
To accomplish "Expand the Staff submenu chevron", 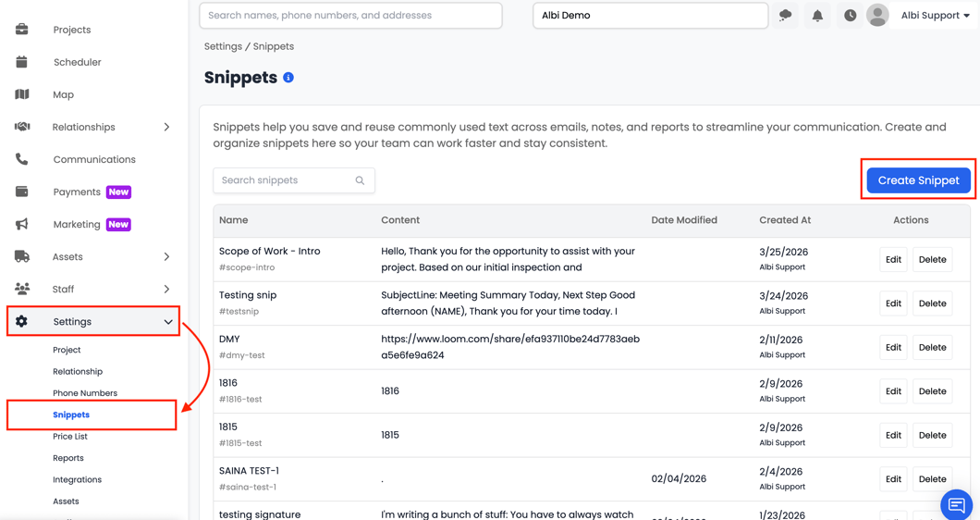I will click(166, 289).
